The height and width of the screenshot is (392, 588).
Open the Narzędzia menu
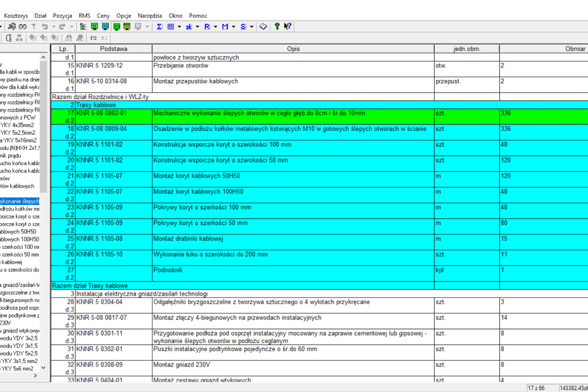point(149,15)
